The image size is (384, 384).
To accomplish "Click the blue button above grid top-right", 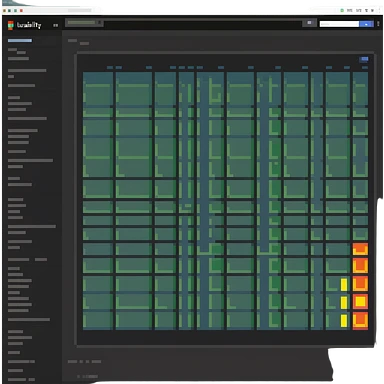I will [x=364, y=59].
